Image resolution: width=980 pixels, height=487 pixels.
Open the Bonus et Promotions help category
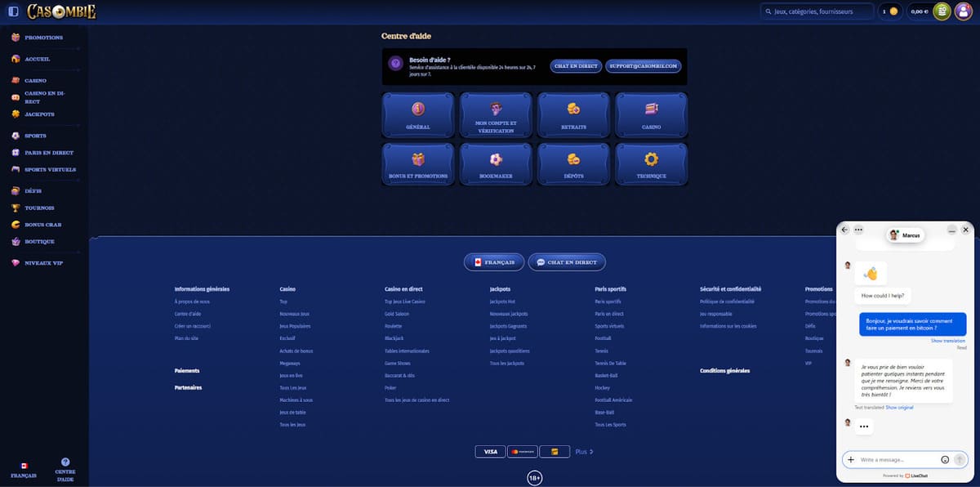pos(418,164)
